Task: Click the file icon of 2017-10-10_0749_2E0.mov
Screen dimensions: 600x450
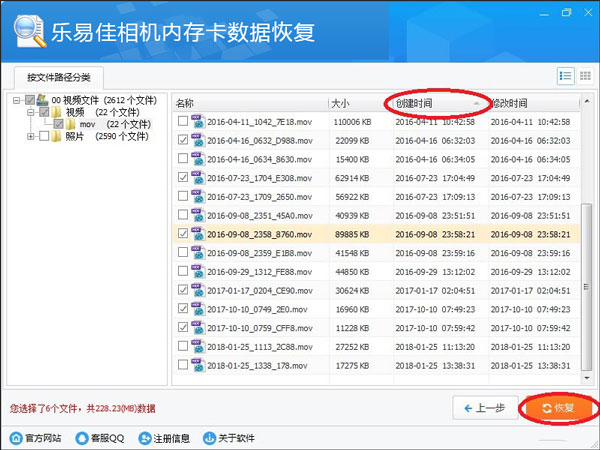Action: (198, 309)
